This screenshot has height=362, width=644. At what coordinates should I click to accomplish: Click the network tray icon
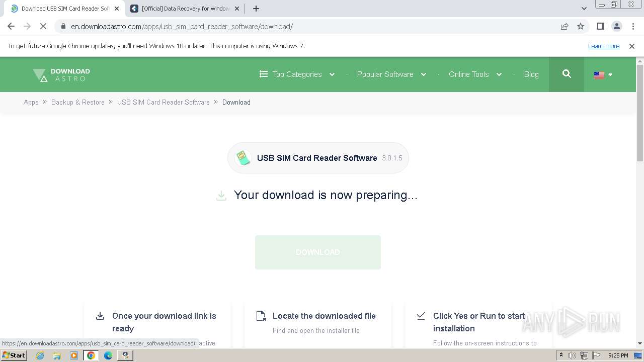click(584, 355)
